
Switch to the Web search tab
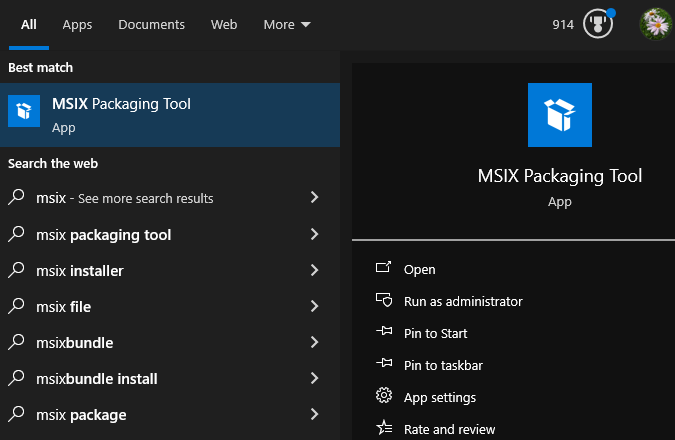pyautogui.click(x=224, y=25)
